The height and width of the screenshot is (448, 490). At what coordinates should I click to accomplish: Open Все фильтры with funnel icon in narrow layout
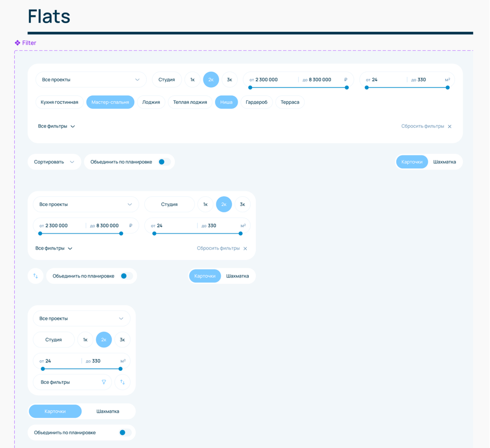(72, 382)
